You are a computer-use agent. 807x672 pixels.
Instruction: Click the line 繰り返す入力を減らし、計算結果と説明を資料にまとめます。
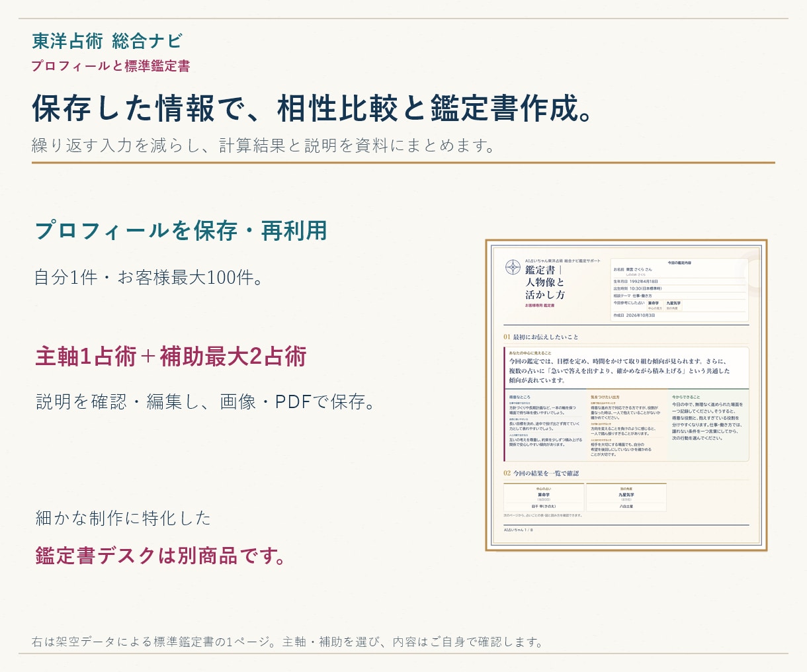coord(263,146)
